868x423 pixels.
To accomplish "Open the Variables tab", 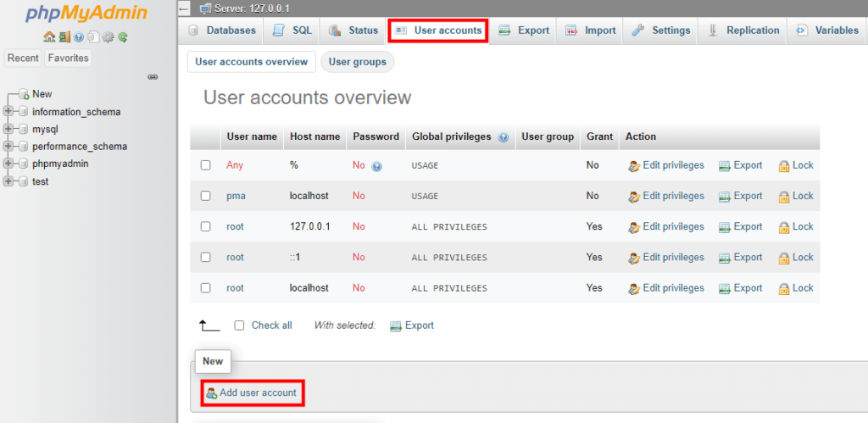I will [827, 31].
